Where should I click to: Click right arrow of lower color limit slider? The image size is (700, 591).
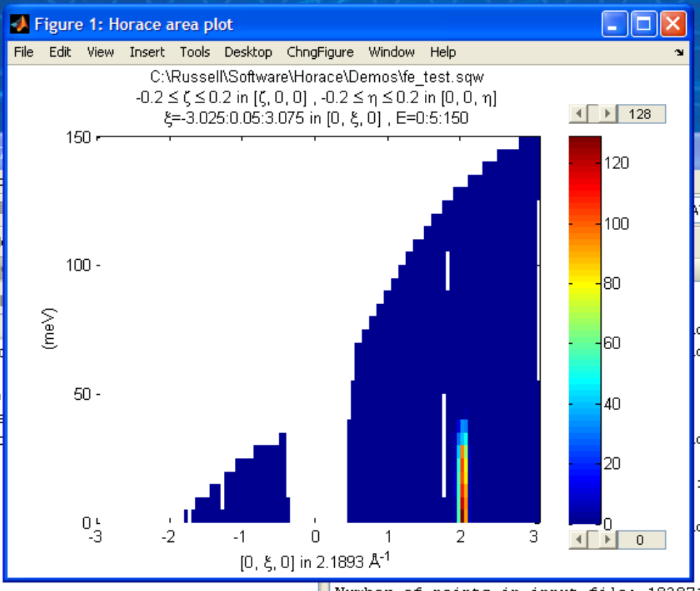(x=608, y=539)
